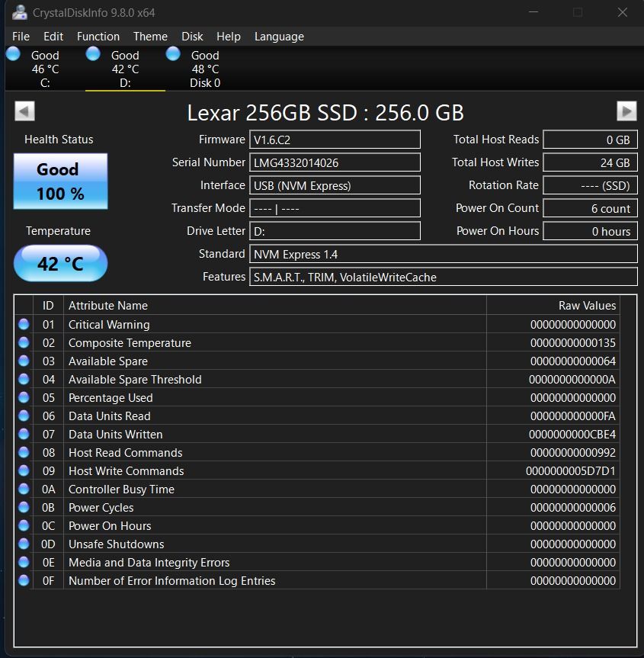Click the 42 °C temperature button
Viewport: 644px width, 658px height.
tap(60, 264)
